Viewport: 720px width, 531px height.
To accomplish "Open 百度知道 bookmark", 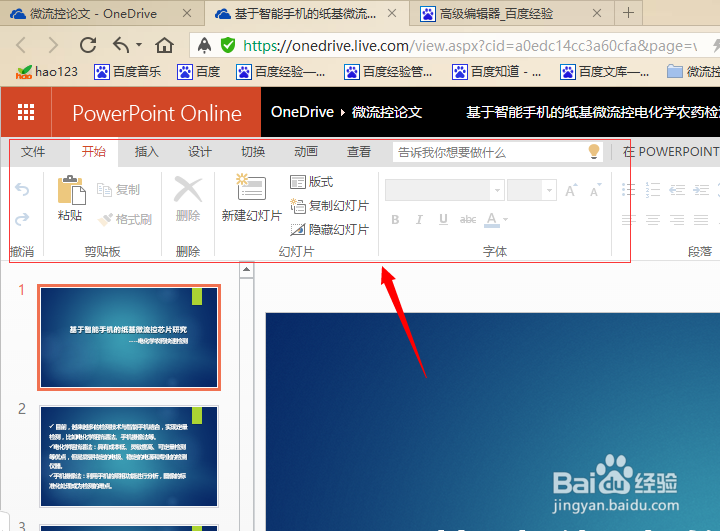I will point(496,72).
